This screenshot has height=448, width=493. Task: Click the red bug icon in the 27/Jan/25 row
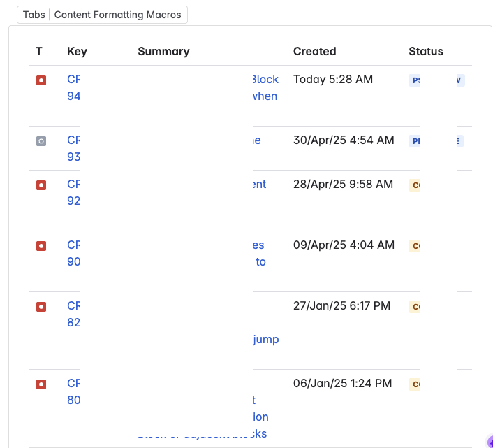[x=41, y=307]
